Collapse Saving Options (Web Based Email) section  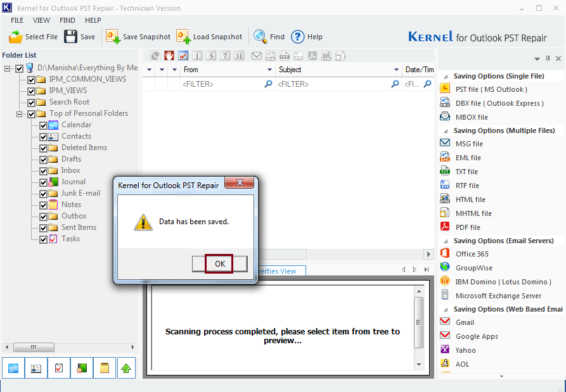446,310
